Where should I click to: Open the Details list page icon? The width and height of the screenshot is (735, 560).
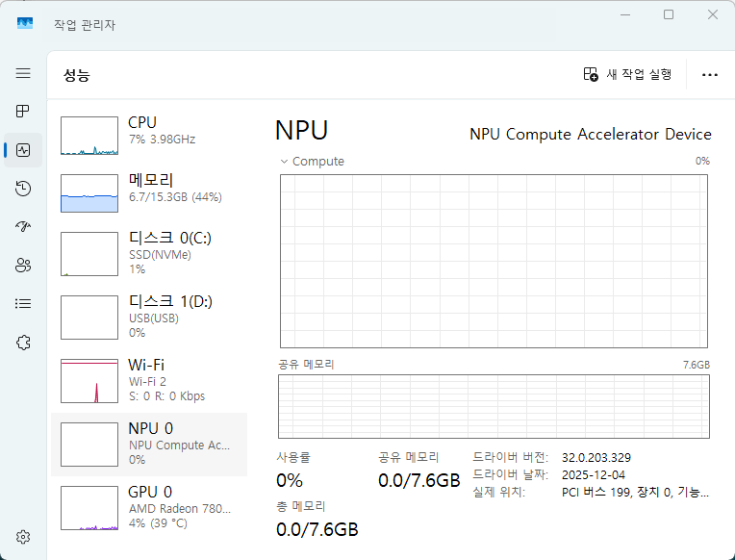tap(23, 303)
